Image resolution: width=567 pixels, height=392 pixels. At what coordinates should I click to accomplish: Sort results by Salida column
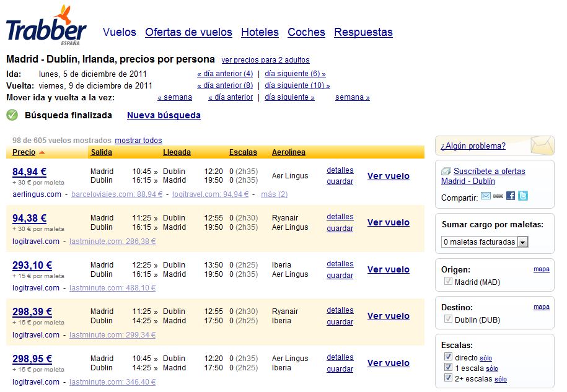[x=101, y=152]
